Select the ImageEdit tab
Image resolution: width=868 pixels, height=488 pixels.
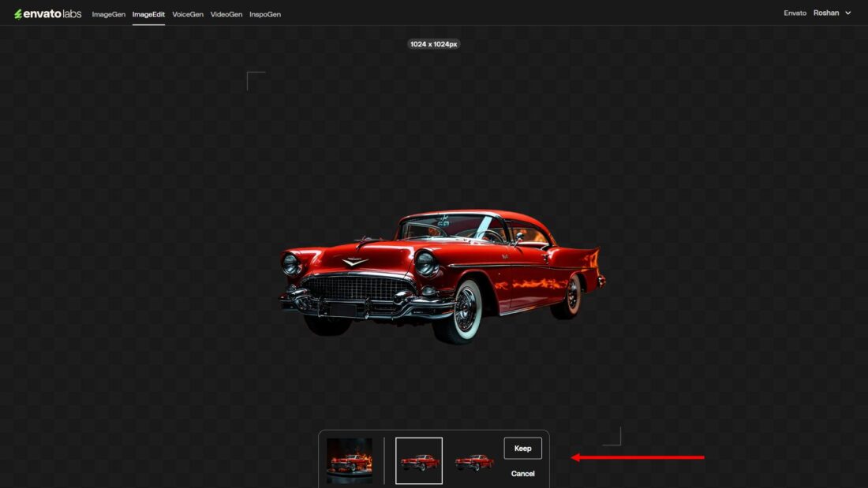coord(148,13)
